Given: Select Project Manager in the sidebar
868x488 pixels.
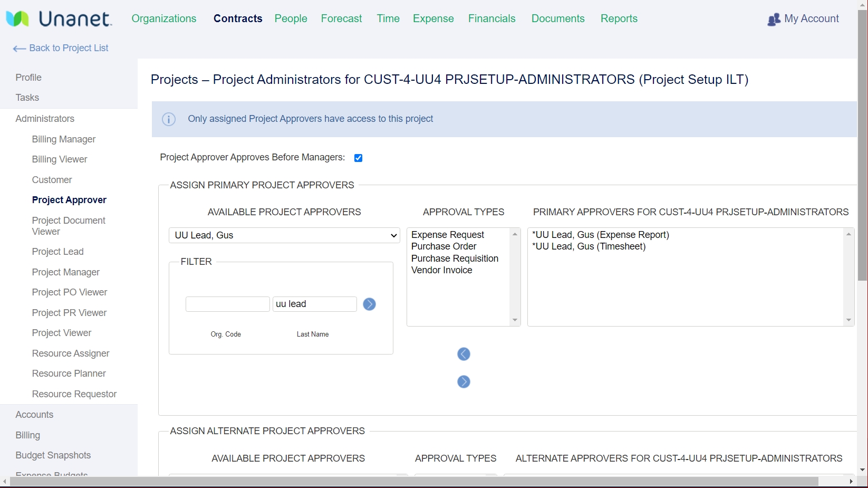Looking at the screenshot, I should (65, 272).
